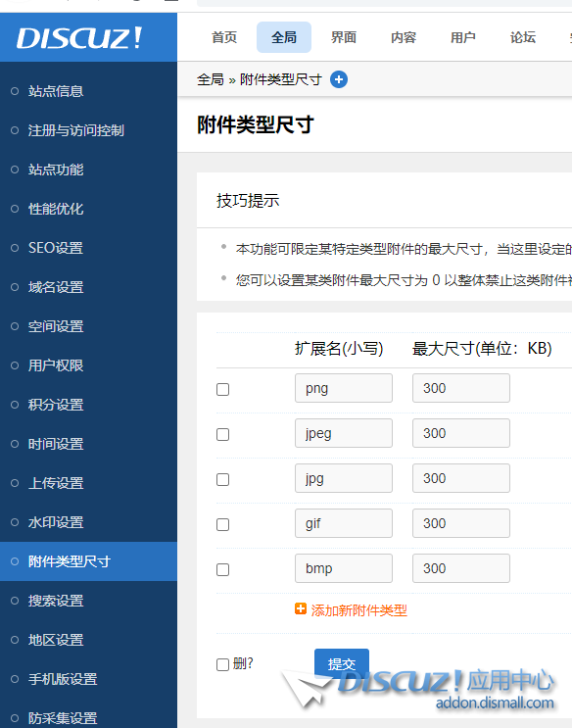572x728 pixels.
Task: Select the 全局 top tab
Action: point(284,37)
